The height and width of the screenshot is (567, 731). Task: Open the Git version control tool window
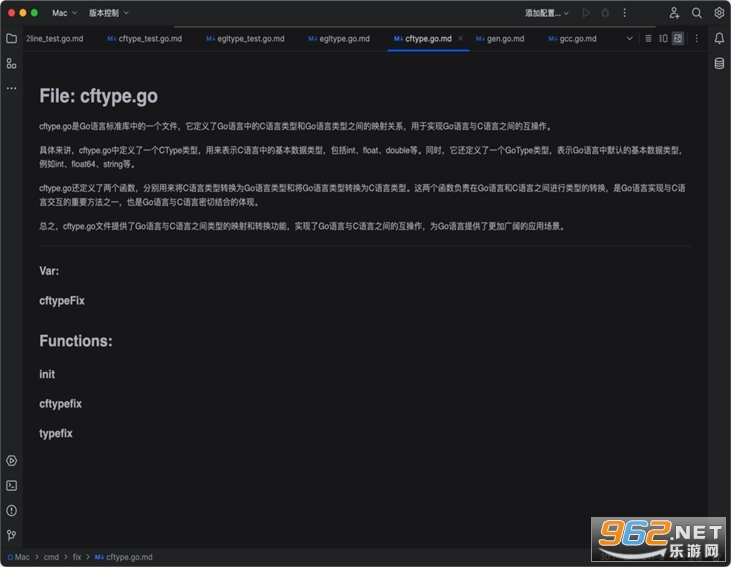click(x=12, y=535)
